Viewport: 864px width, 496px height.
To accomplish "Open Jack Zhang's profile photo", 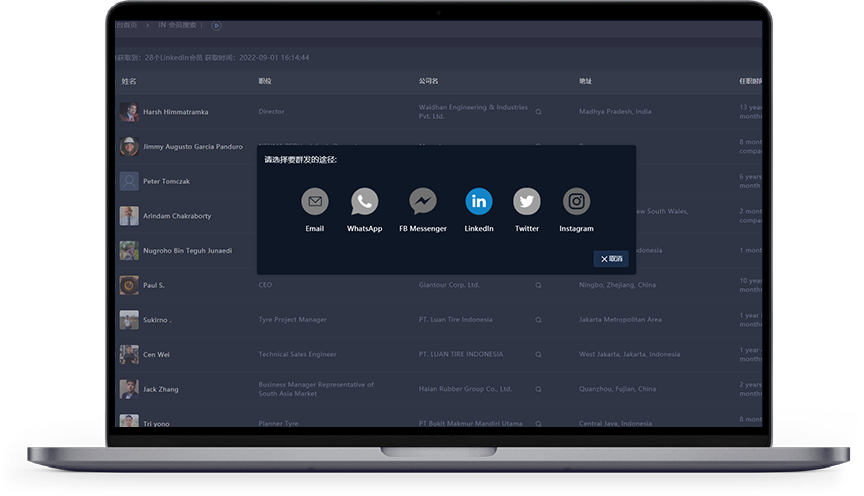I will pos(129,389).
